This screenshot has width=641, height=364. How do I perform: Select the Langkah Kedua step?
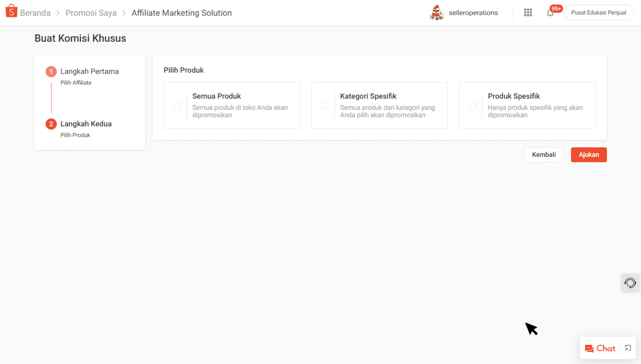tap(86, 124)
